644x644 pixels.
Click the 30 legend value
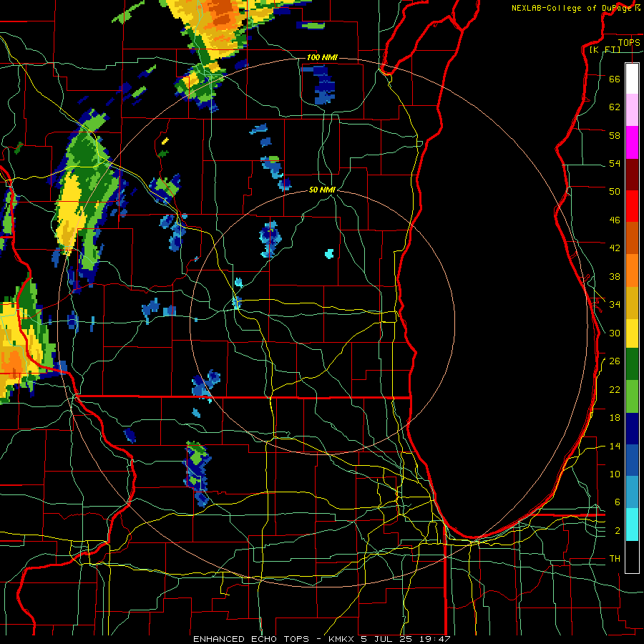point(615,333)
